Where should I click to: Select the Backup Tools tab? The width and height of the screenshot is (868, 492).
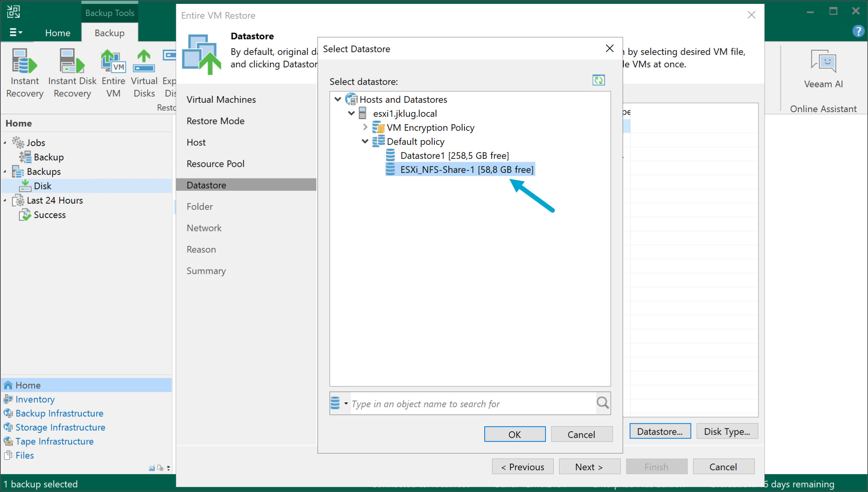[110, 12]
